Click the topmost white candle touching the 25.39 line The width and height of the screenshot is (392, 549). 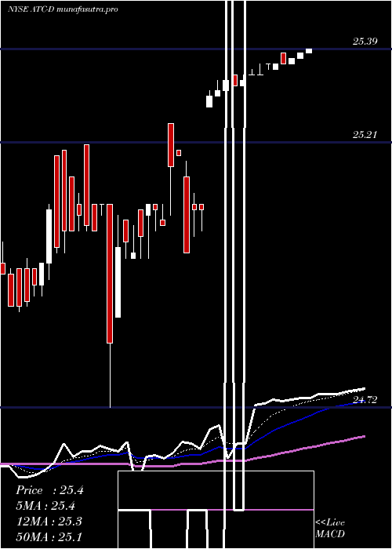pos(309,51)
